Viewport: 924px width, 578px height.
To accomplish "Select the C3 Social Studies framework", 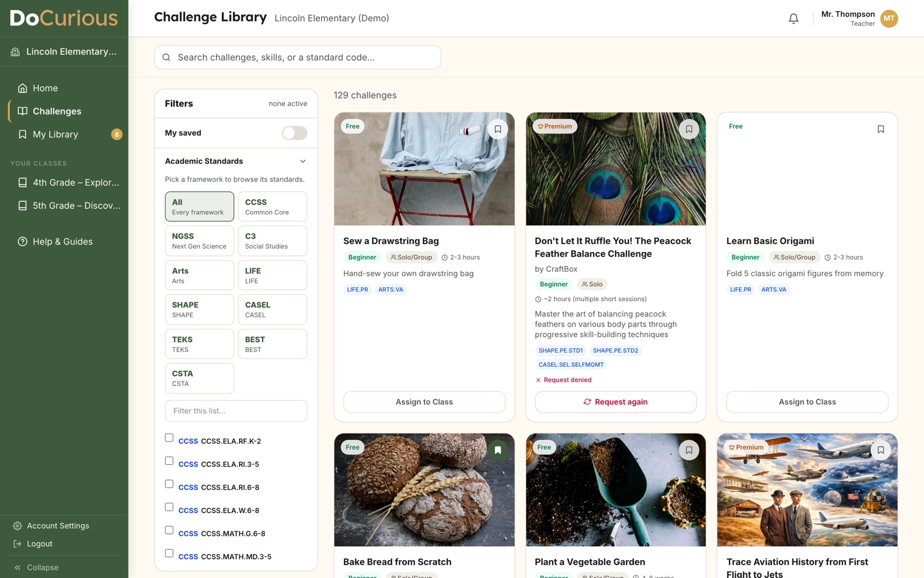I will tap(273, 240).
